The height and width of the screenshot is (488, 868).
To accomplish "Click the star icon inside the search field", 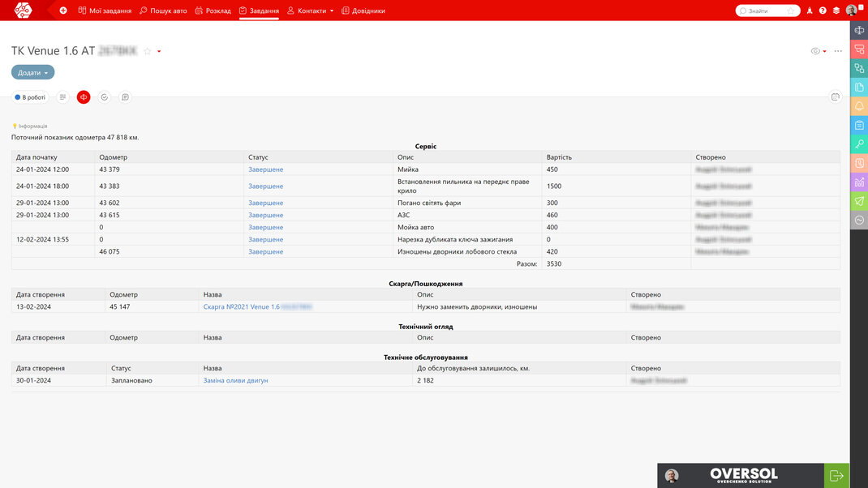I will coord(790,11).
